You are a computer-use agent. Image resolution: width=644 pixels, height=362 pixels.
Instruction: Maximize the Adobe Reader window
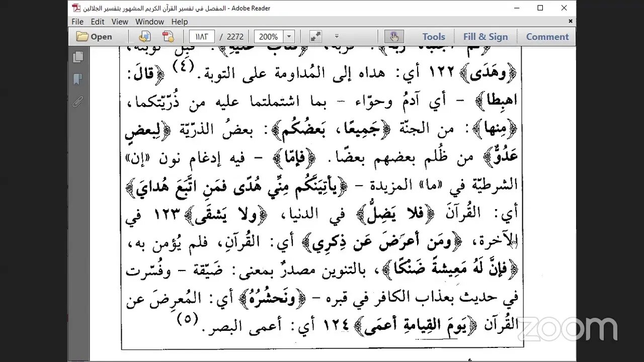coord(540,8)
